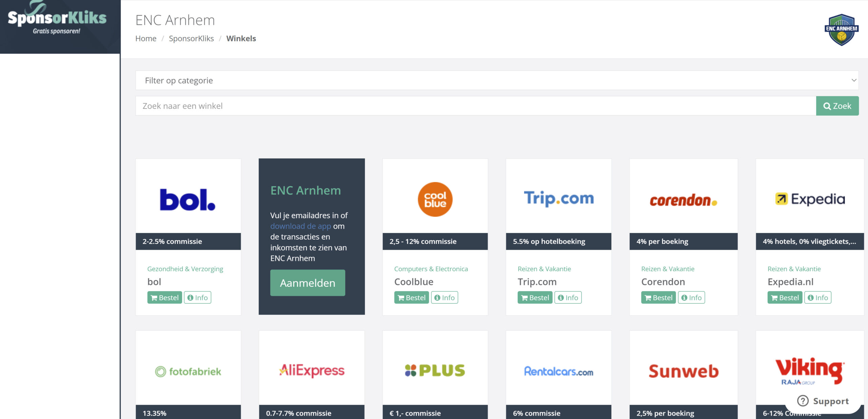Follow the download de app link

(x=300, y=226)
